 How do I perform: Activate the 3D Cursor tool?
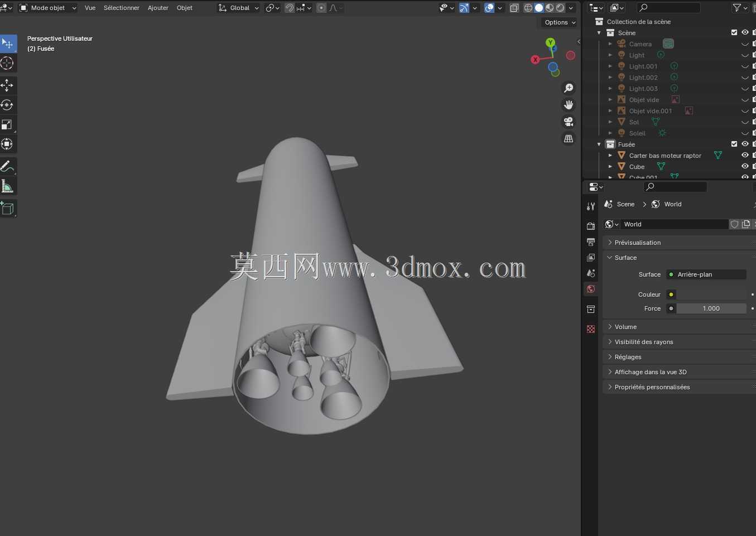pos(8,63)
